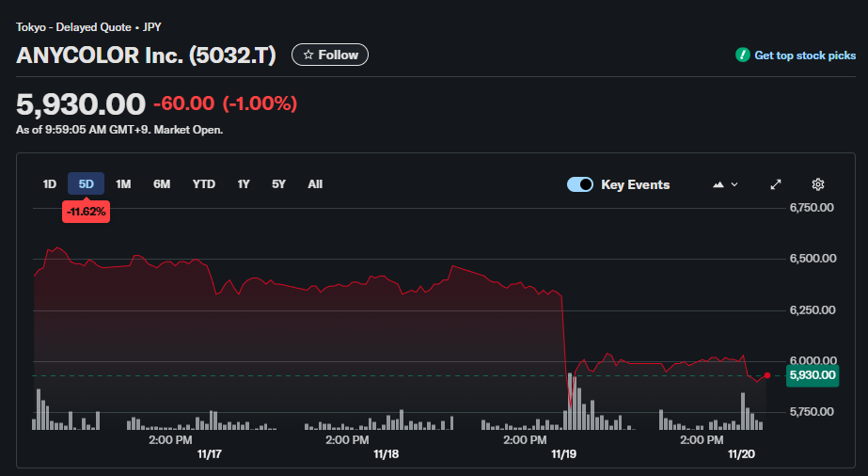Click the green badge icon beside top stock picks

742,55
